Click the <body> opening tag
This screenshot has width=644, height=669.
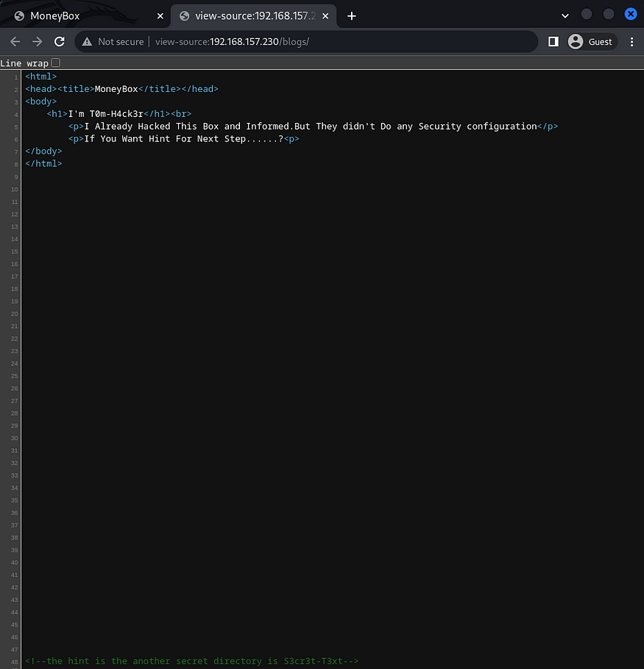click(x=41, y=101)
